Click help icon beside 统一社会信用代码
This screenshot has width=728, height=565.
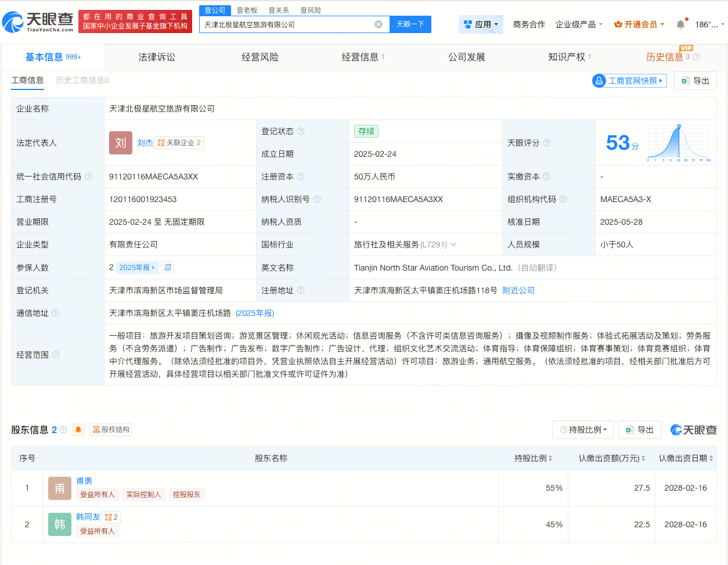88,177
